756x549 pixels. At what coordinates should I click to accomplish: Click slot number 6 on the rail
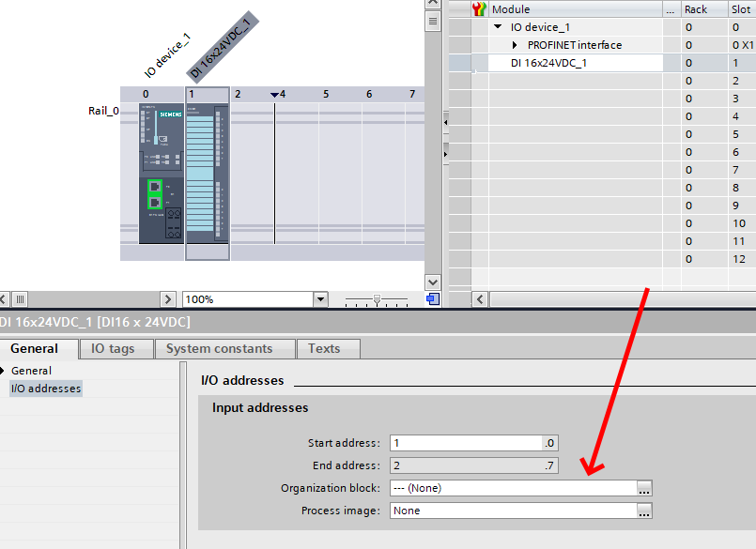coord(369,94)
